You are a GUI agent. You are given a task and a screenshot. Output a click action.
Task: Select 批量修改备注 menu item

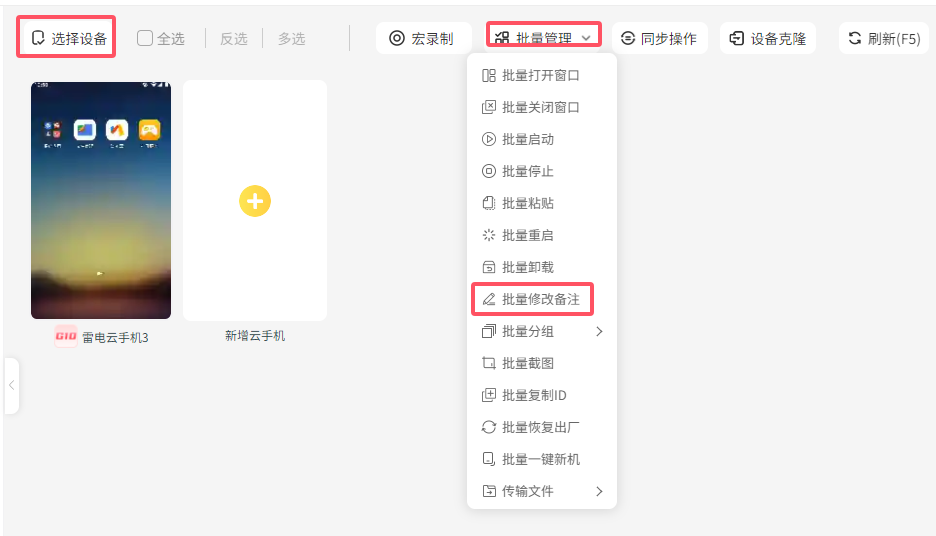(540, 299)
